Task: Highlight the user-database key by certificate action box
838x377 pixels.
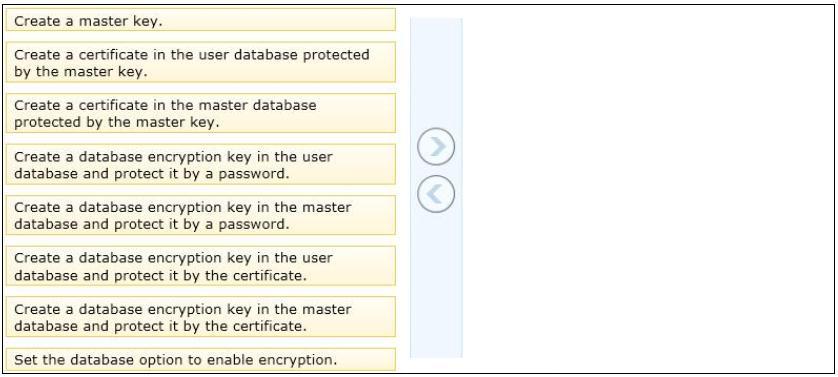Action: [201, 266]
